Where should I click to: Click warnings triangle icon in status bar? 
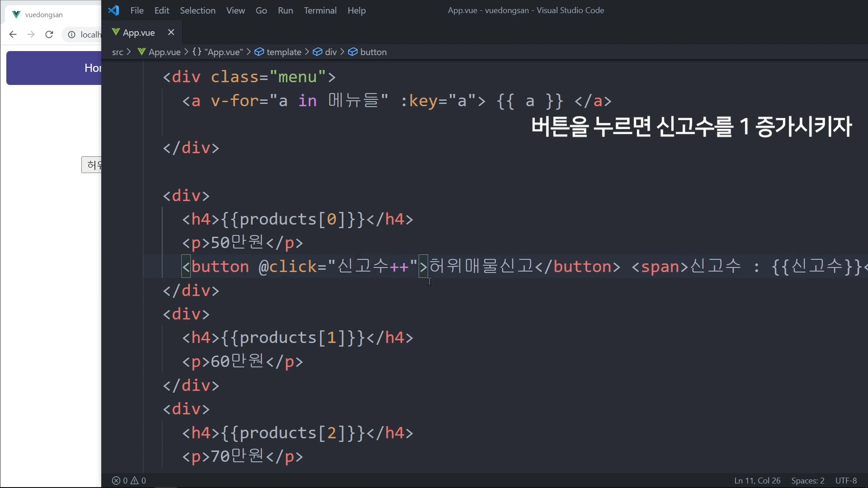coord(135,480)
